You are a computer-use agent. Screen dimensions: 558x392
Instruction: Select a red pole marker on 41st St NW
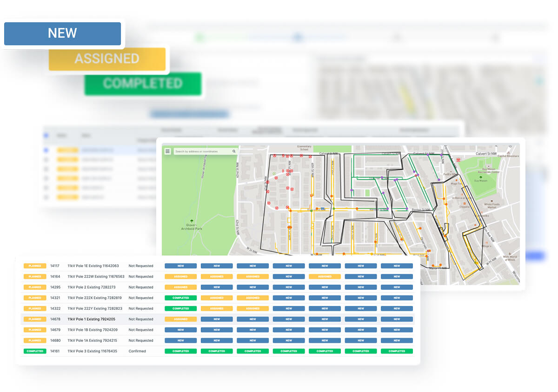point(268,182)
